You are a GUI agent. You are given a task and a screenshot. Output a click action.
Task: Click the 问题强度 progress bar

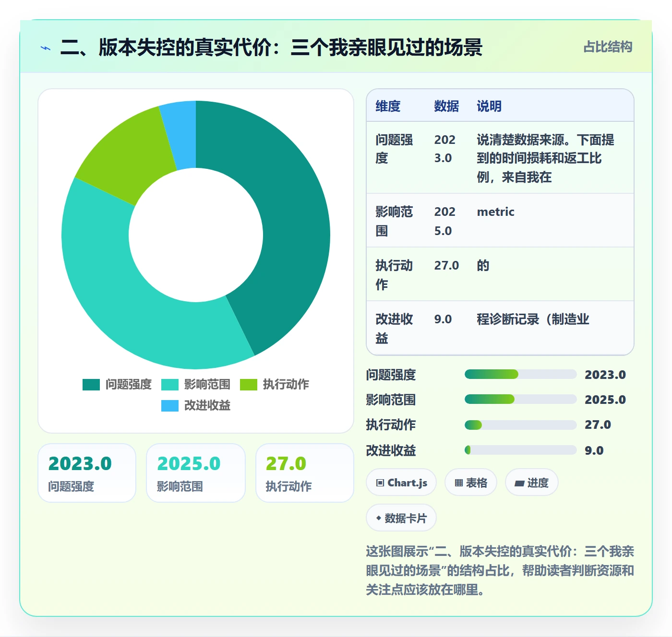click(520, 374)
